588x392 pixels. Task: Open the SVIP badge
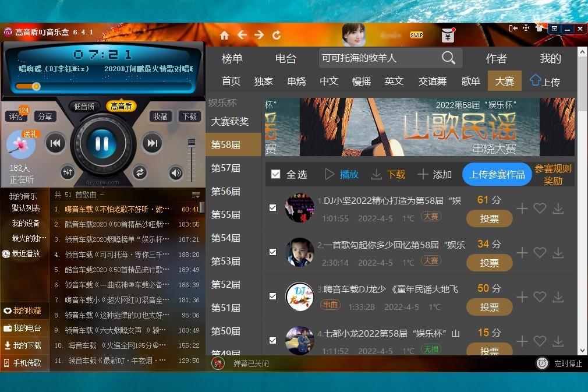pos(417,35)
